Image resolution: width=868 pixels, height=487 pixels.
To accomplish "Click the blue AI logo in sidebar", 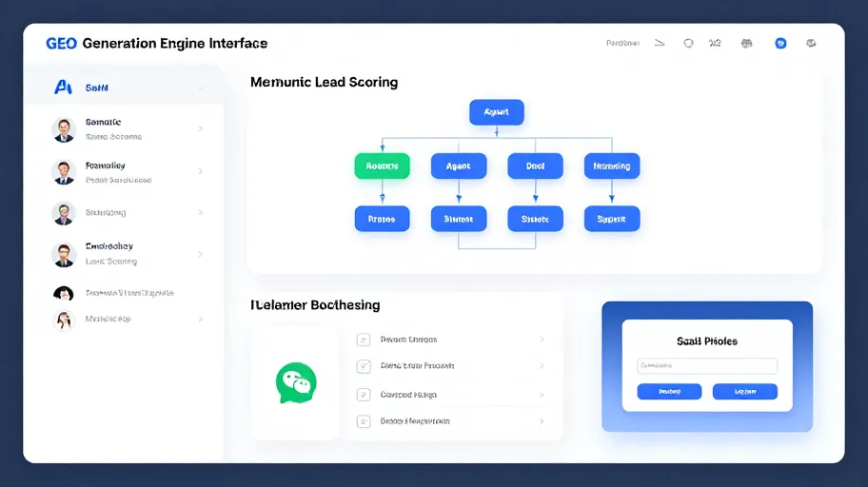I will pos(63,87).
